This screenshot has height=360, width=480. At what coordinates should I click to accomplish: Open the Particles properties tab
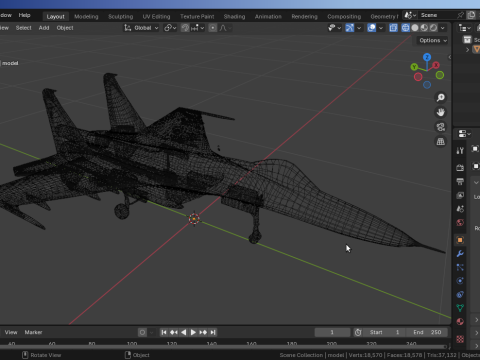coord(460,267)
